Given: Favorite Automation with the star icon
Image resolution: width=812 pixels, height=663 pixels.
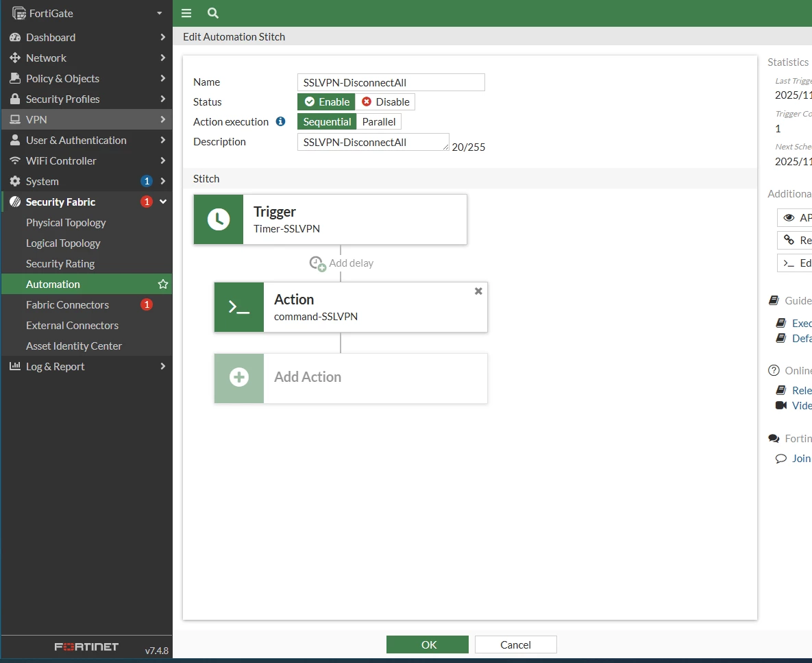Looking at the screenshot, I should click(x=162, y=284).
